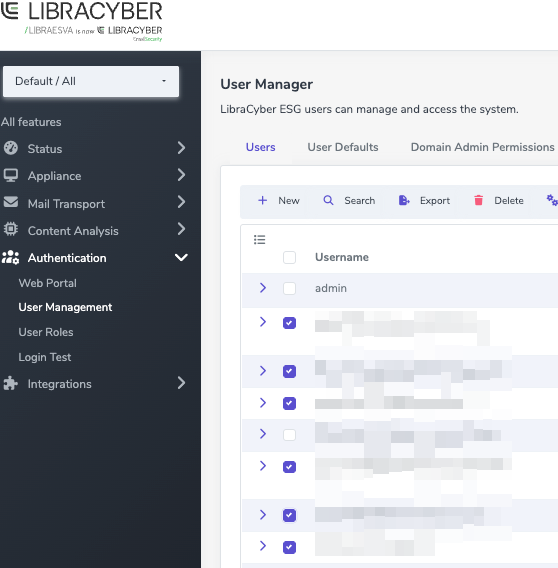Viewport: 558px width, 568px height.
Task: Click the Username column header
Action: point(342,257)
